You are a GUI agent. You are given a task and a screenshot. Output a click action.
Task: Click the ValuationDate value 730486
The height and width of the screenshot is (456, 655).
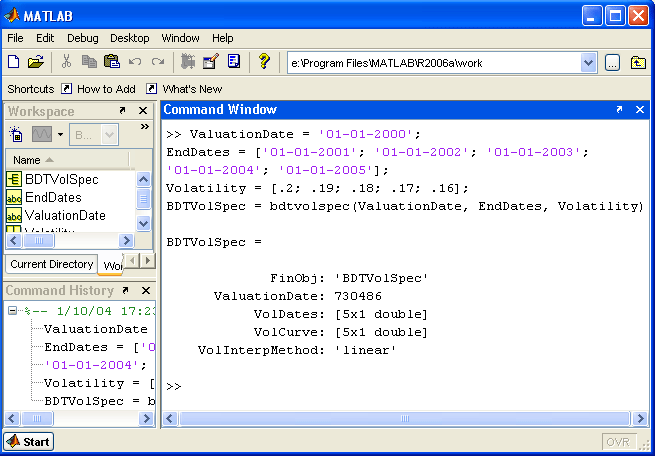pos(358,296)
